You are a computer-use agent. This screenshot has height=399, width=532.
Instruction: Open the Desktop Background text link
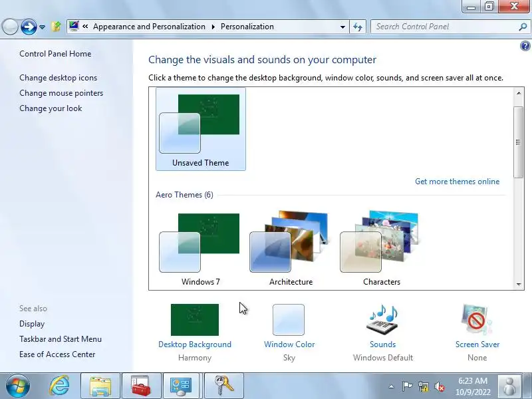coord(195,344)
